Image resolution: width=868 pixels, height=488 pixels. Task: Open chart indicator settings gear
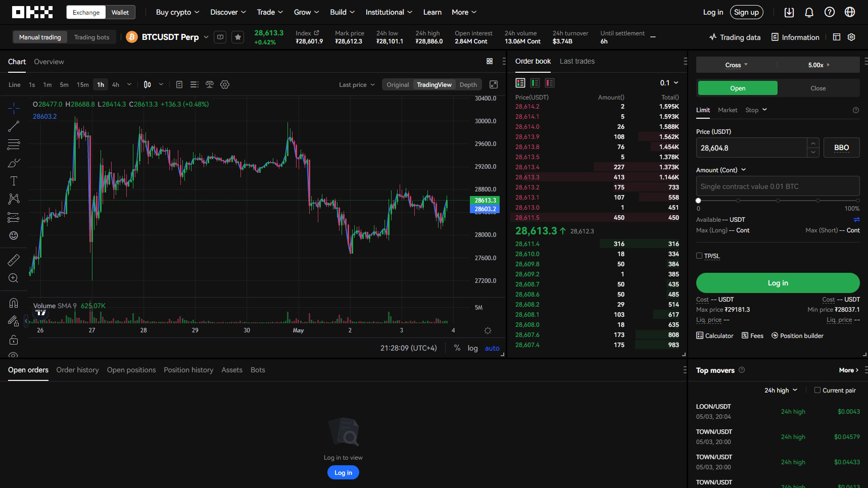pyautogui.click(x=224, y=84)
